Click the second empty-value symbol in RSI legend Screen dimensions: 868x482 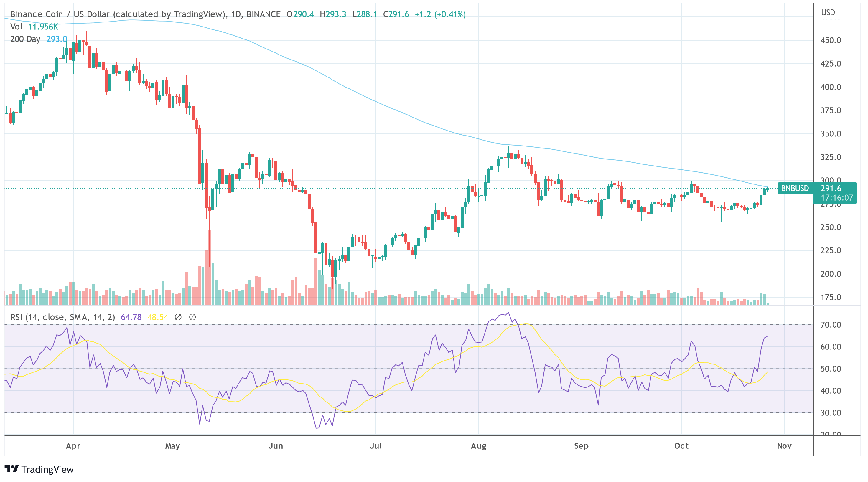point(192,317)
